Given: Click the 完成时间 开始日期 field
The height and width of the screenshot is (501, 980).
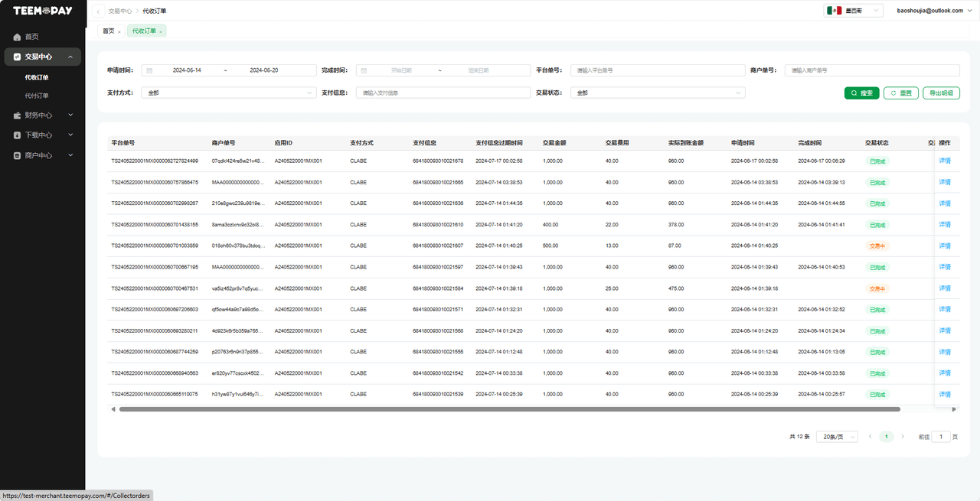Looking at the screenshot, I should tap(401, 70).
